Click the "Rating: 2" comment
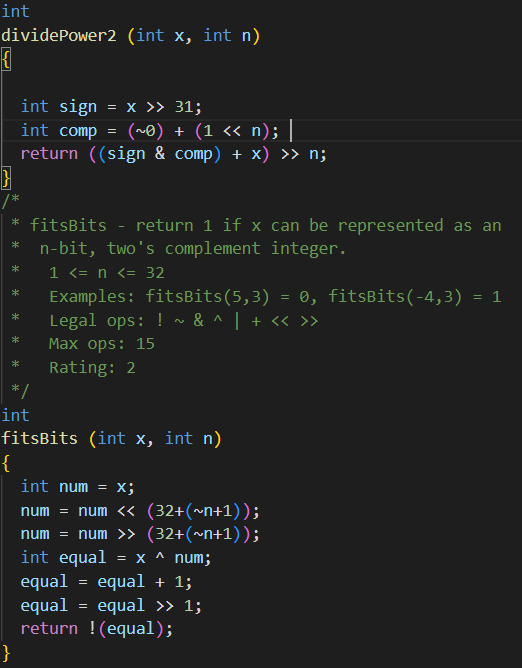 click(x=92, y=368)
